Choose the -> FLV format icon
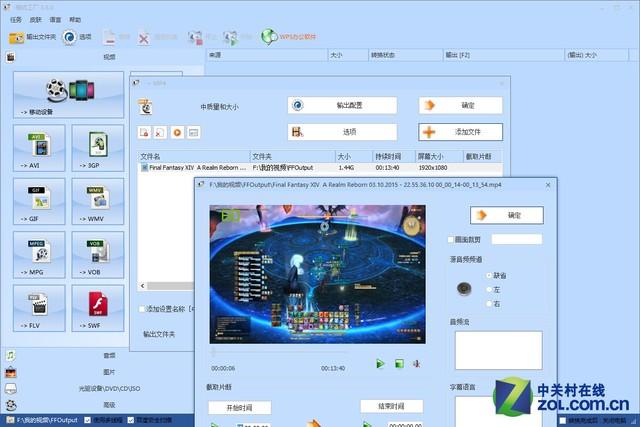Screen dimensions: 640x427 point(39,308)
